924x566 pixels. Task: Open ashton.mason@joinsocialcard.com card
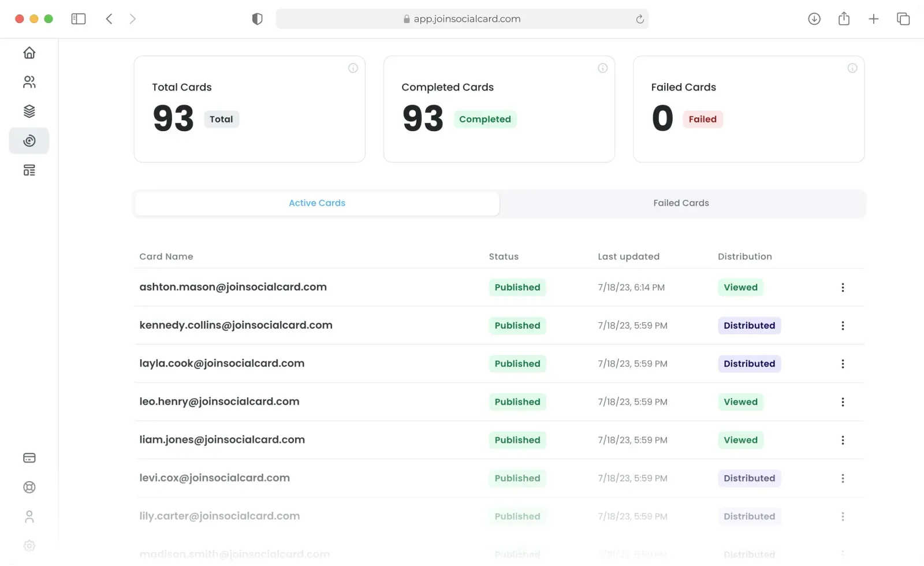(x=233, y=287)
